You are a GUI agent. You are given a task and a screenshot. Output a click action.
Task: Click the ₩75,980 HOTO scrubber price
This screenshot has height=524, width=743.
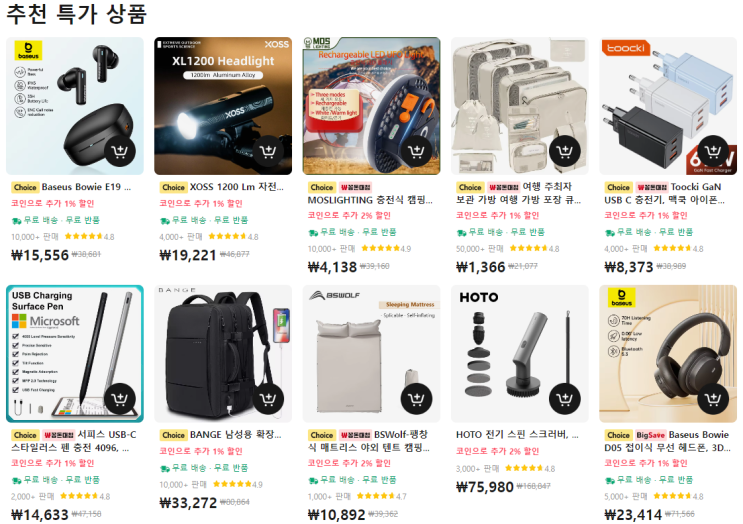pos(484,487)
